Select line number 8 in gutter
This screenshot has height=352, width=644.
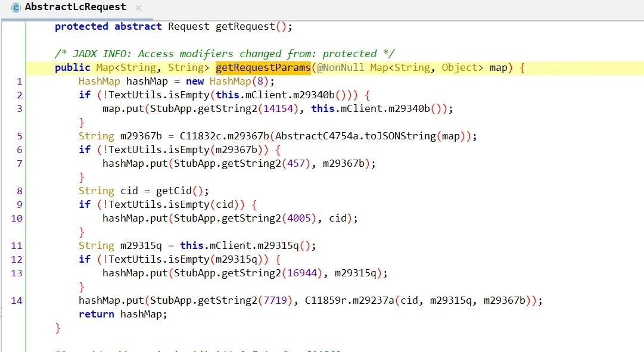(x=19, y=191)
